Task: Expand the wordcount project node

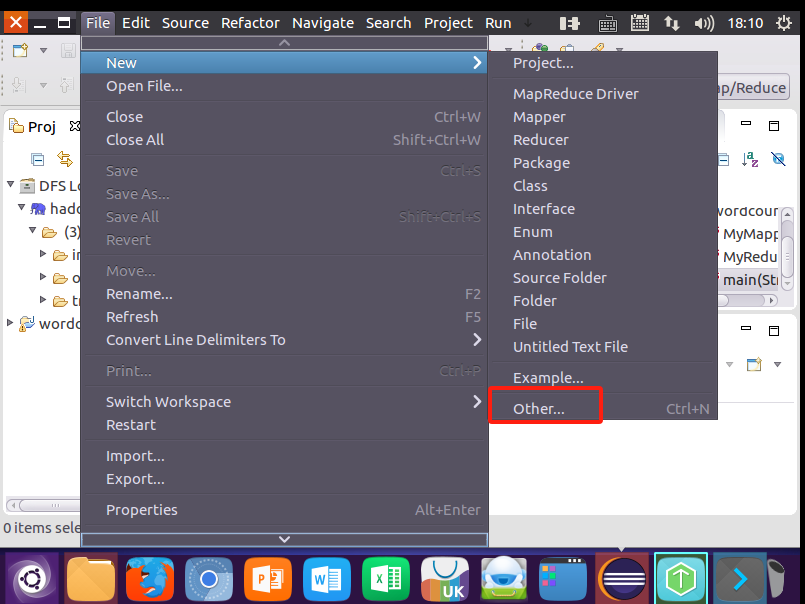Action: point(8,323)
